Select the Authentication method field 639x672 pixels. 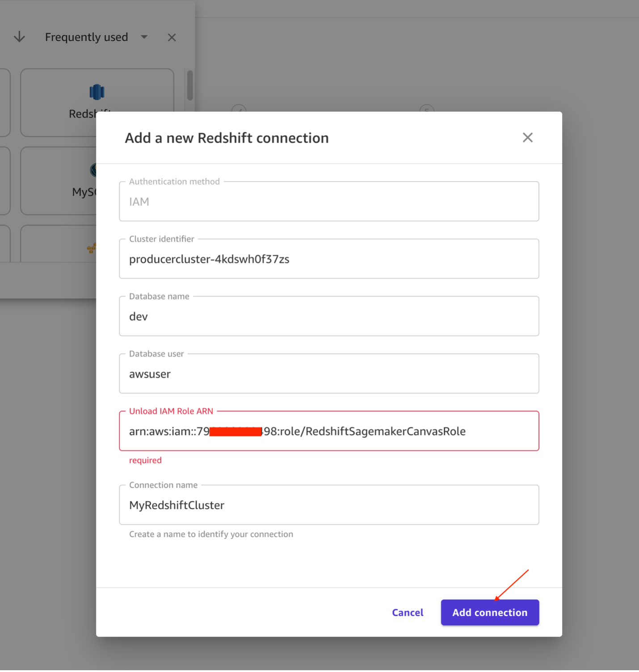tap(329, 202)
